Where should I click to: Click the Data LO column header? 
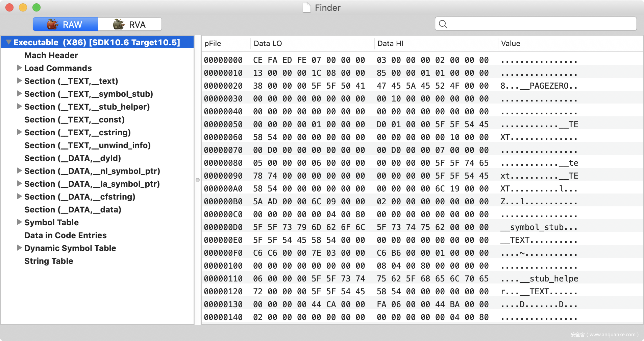click(312, 43)
